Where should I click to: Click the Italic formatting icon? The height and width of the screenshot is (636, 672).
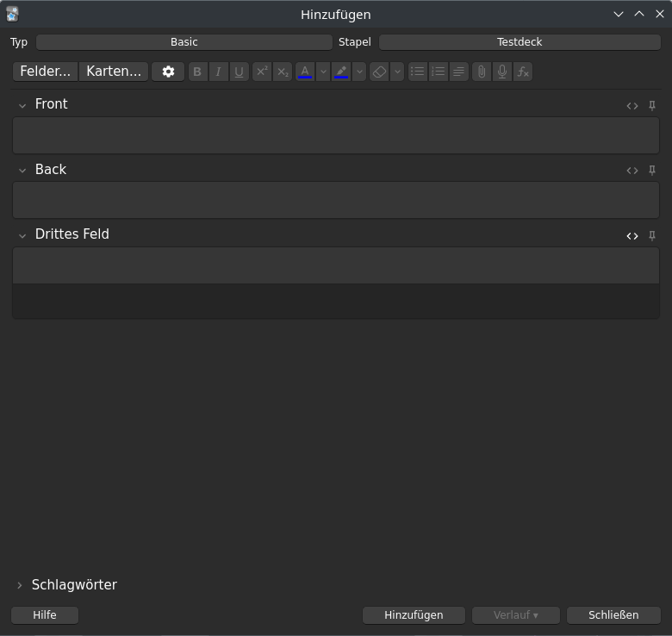click(218, 72)
